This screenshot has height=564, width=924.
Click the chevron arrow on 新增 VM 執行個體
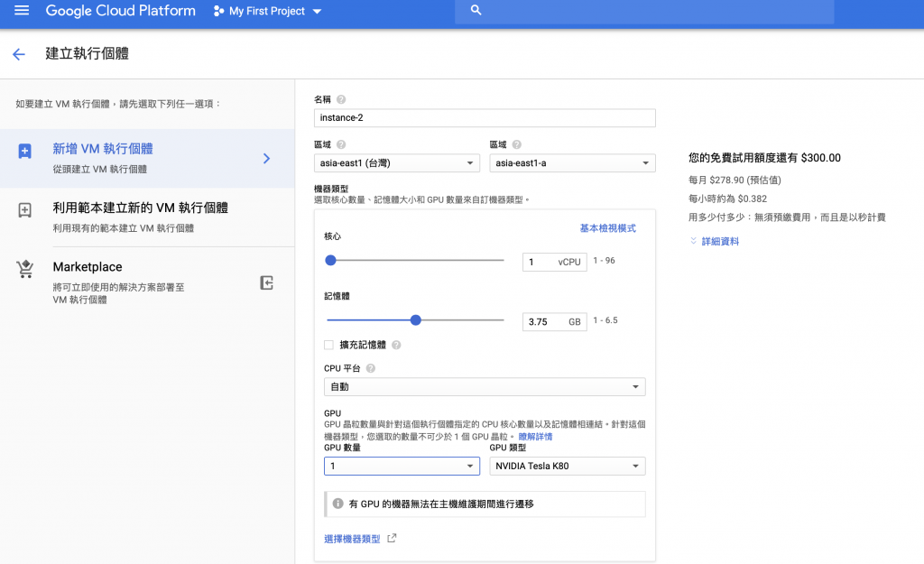[x=266, y=158]
